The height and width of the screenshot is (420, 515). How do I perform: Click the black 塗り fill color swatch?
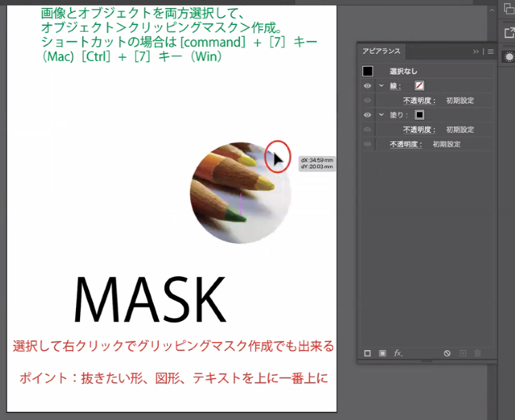pos(419,115)
